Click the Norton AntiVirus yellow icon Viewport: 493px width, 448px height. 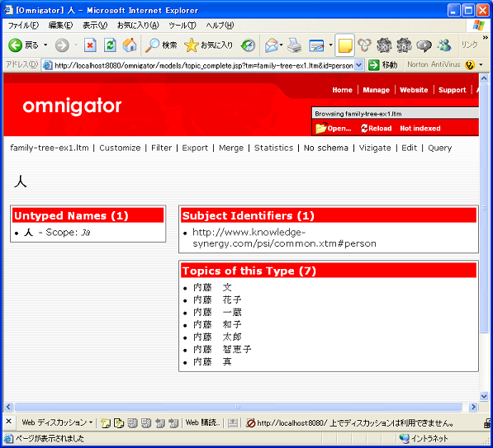click(x=470, y=65)
